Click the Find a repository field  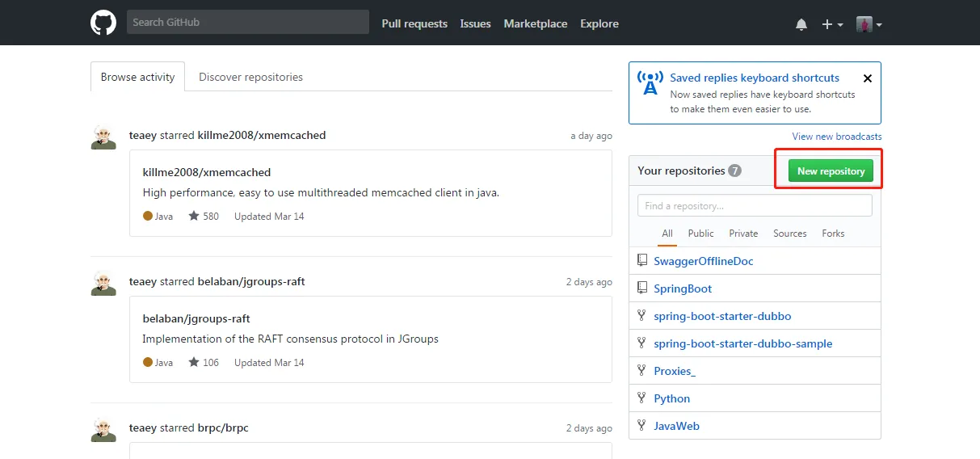(x=755, y=205)
